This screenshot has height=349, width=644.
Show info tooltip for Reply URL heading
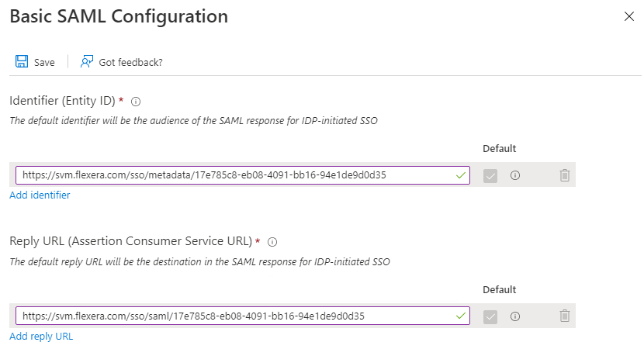pos(272,242)
